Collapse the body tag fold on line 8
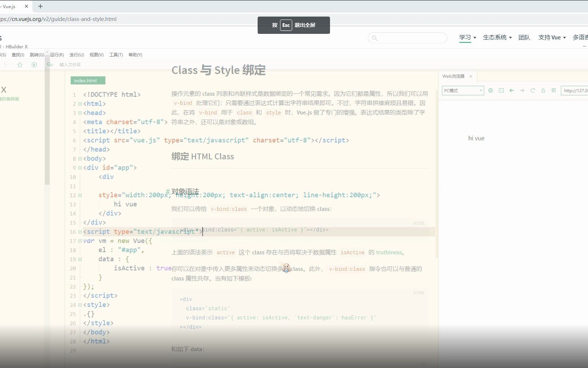This screenshot has height=368, width=588. tap(80, 159)
